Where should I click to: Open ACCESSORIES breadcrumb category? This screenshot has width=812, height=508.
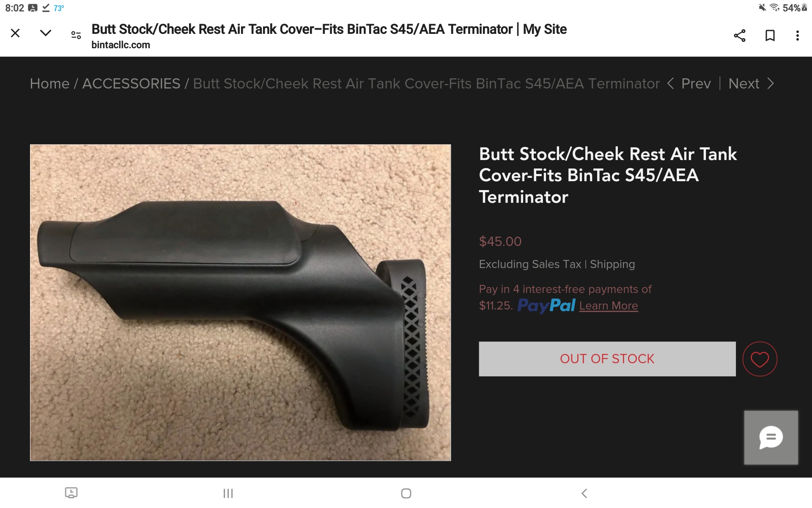tap(131, 84)
